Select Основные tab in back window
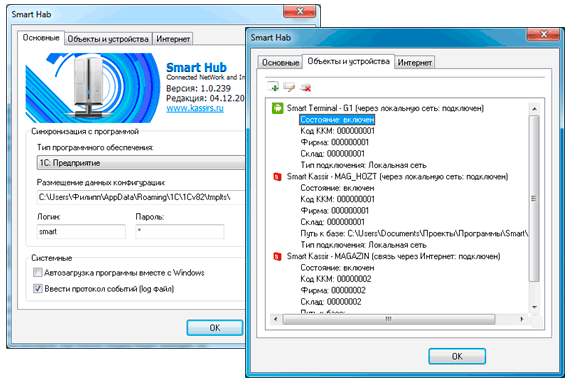 coord(41,37)
